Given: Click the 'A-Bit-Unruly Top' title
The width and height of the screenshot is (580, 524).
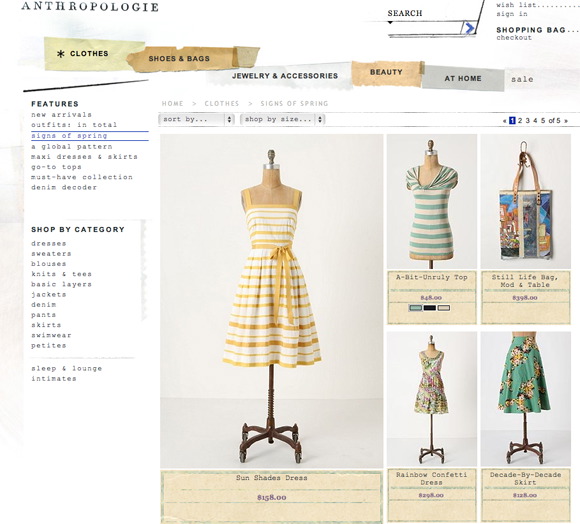Looking at the screenshot, I should (432, 277).
